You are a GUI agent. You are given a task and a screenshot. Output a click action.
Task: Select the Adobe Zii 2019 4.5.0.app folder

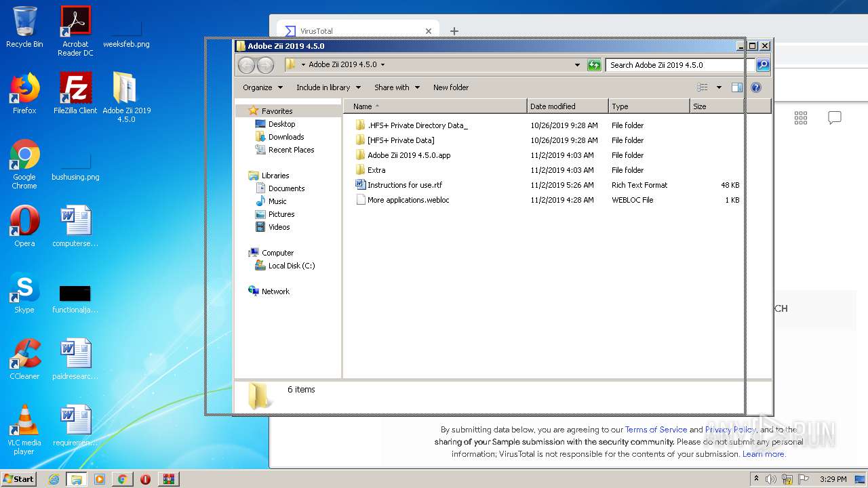pyautogui.click(x=403, y=155)
